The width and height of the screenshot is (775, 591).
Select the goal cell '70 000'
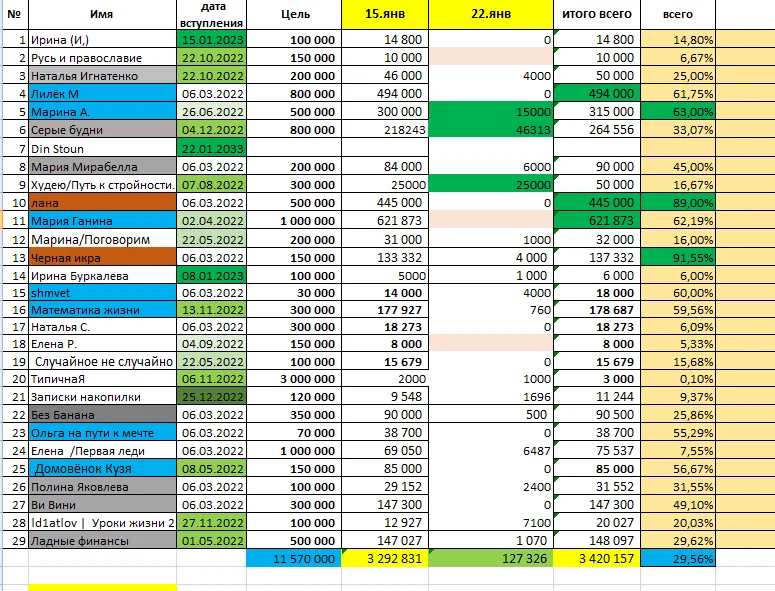pos(294,433)
